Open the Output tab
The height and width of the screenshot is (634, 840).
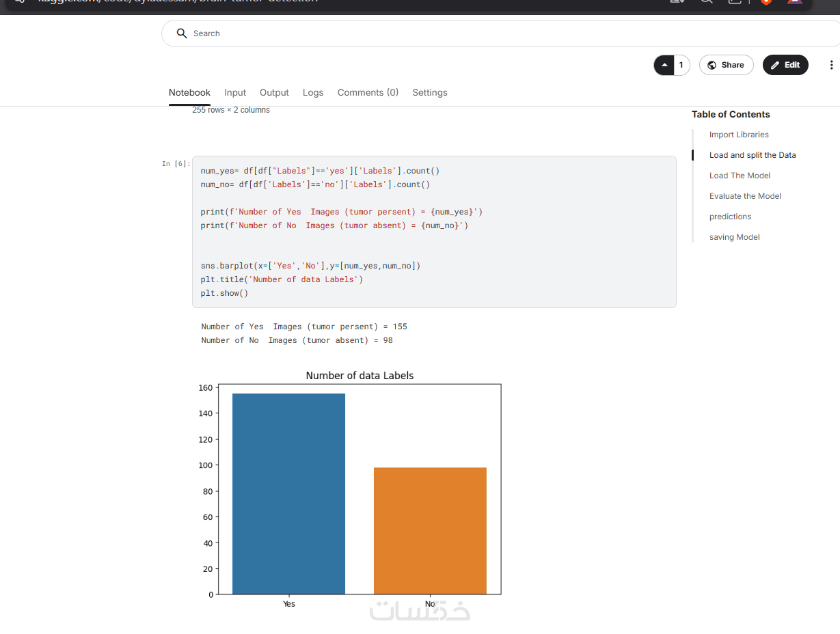274,92
